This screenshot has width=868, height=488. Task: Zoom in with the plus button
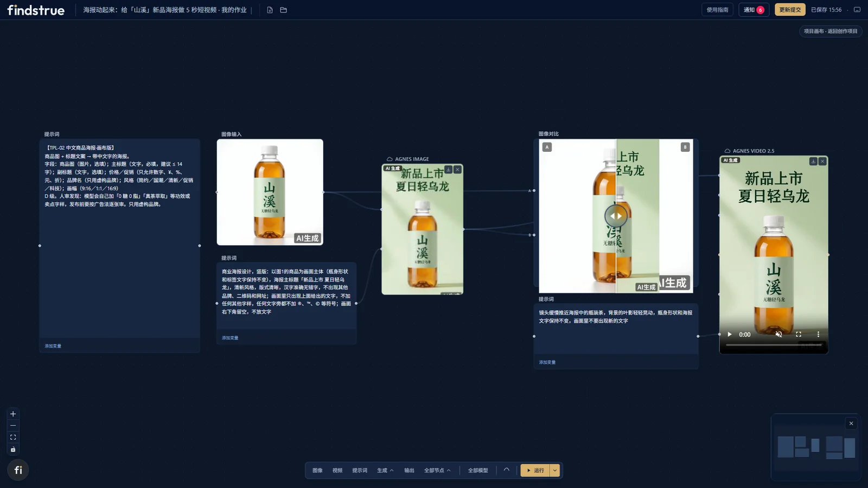pos(13,414)
